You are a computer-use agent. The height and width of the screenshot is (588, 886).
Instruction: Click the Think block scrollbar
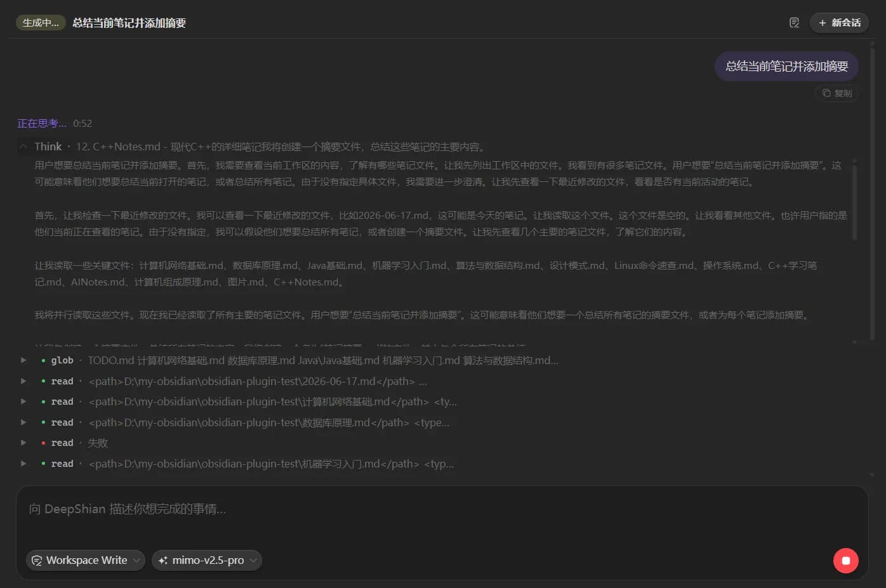[854, 202]
